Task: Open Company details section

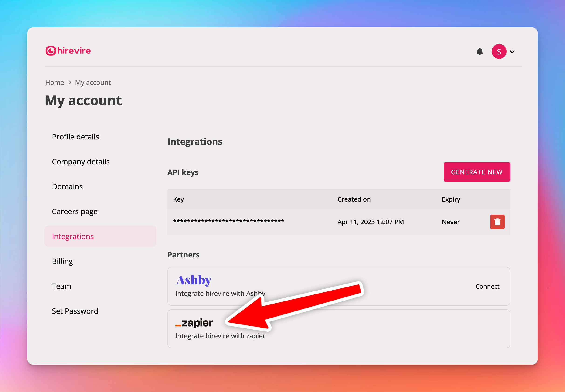Action: click(x=81, y=162)
